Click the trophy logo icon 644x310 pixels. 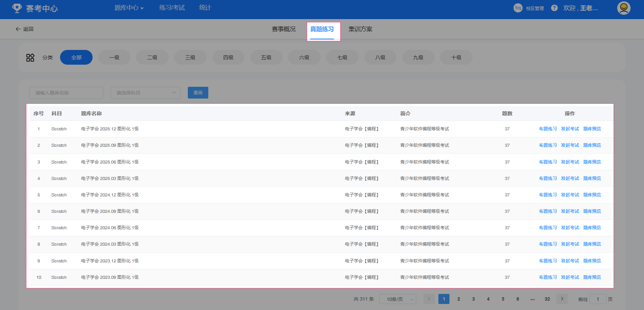[17, 8]
